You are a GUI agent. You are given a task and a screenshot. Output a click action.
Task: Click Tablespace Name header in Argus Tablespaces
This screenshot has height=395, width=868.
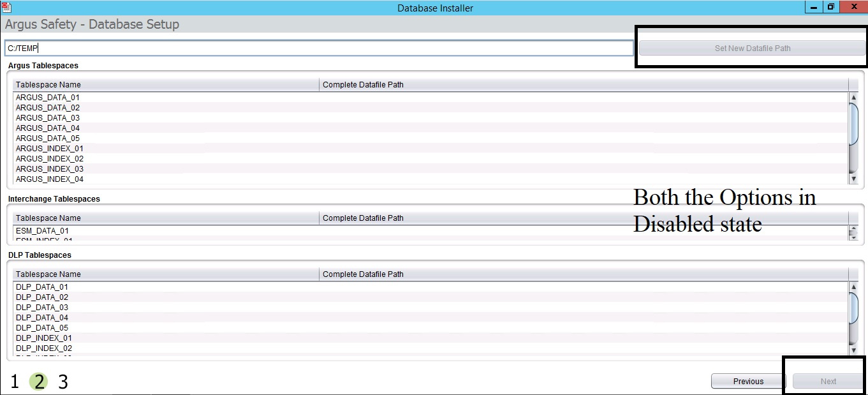pyautogui.click(x=166, y=84)
